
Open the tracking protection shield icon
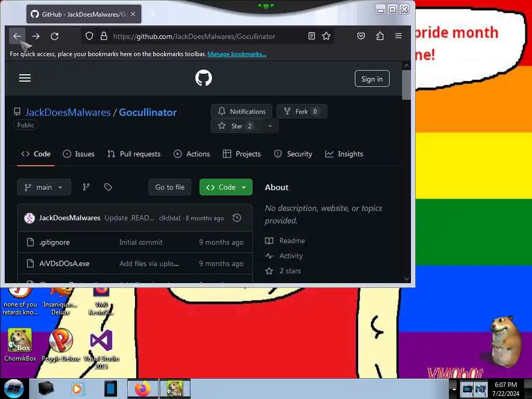tap(89, 36)
